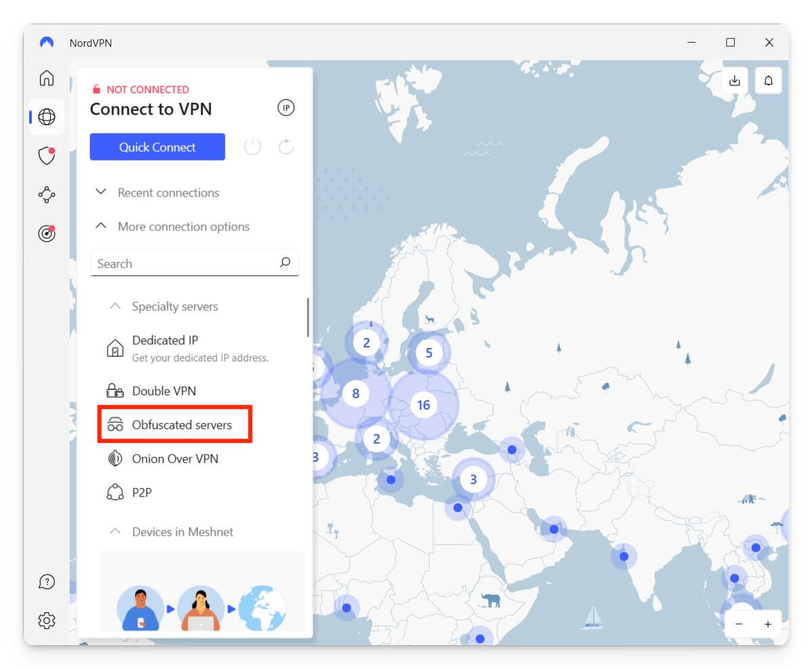Collapse More connection options section
Image resolution: width=812 pixels, height=669 pixels.
coord(173,226)
